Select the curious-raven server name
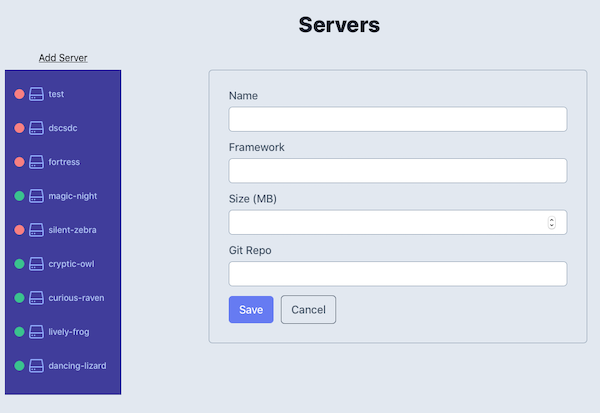Screen dimensions: 600x413 76,298
